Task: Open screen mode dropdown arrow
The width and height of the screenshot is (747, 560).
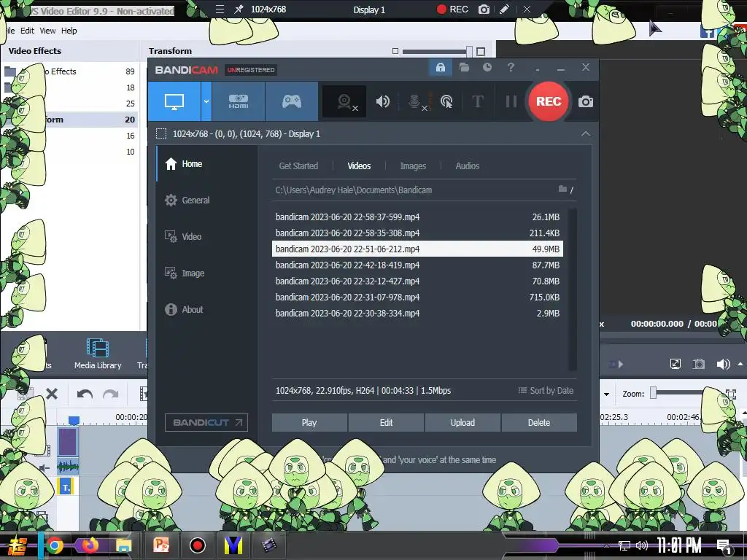Action: coord(206,101)
